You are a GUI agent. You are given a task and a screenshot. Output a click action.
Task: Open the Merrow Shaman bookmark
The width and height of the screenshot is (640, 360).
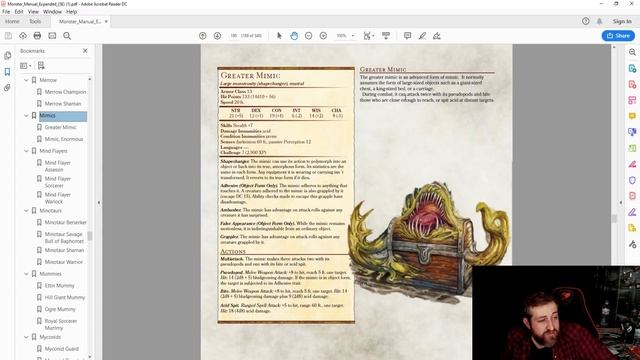[x=63, y=104]
